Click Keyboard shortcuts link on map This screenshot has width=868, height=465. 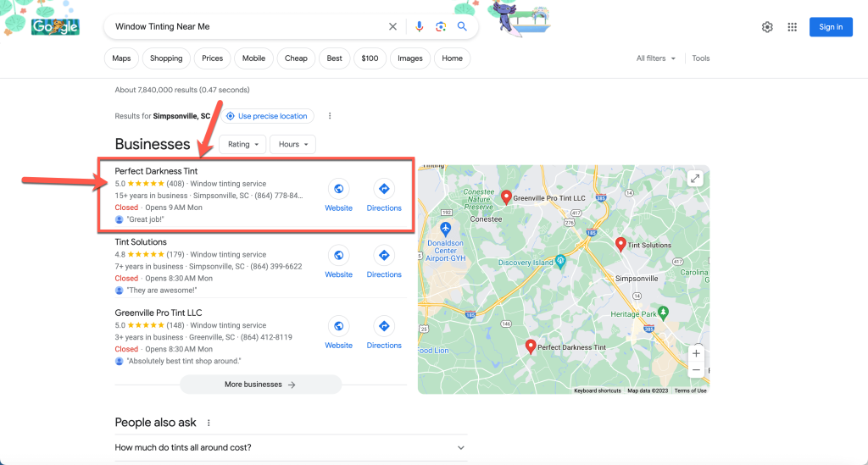[598, 390]
